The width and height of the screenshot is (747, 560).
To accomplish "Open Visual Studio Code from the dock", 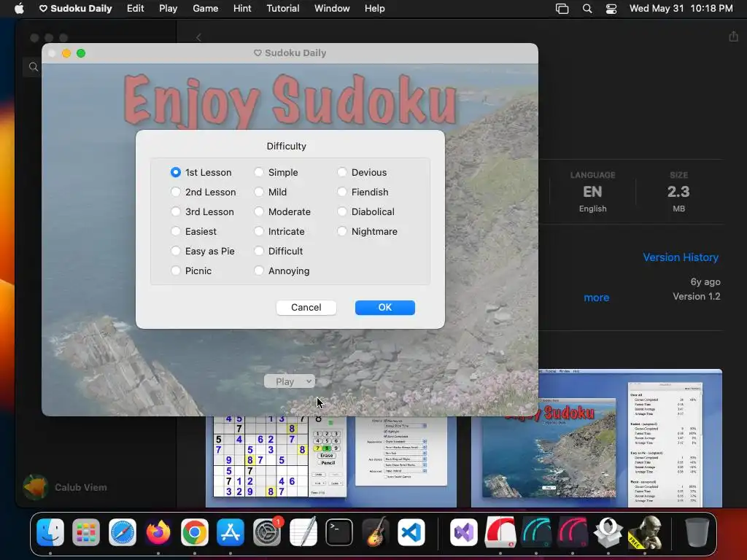I will [x=411, y=532].
